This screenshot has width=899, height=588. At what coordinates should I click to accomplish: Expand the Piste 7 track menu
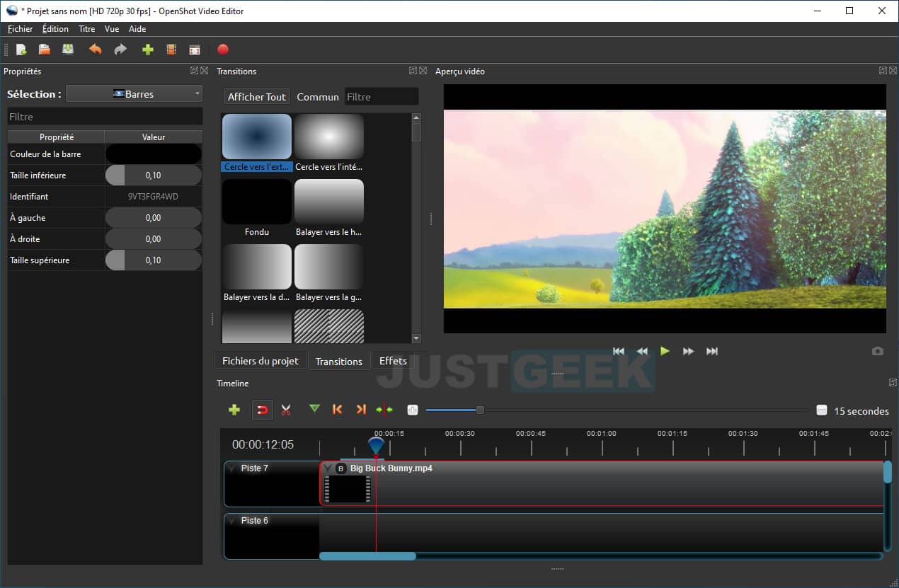click(232, 468)
